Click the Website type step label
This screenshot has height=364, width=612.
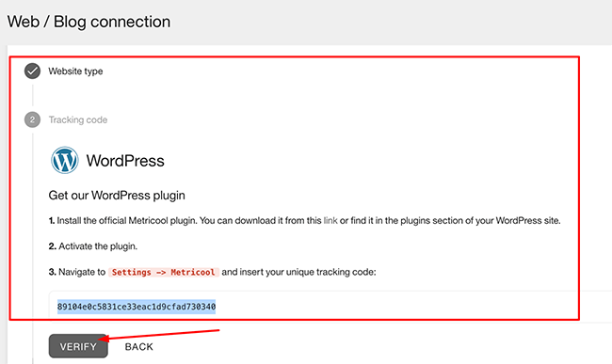tap(75, 71)
